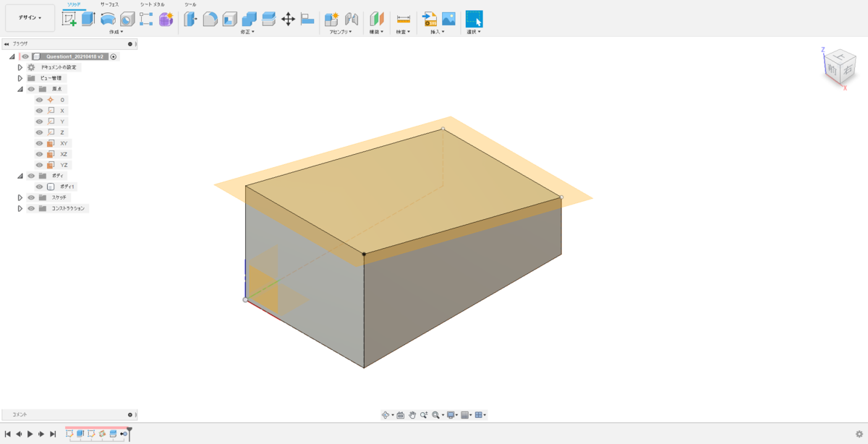Toggle visibility of the X axis
This screenshot has width=868, height=444.
pos(40,111)
